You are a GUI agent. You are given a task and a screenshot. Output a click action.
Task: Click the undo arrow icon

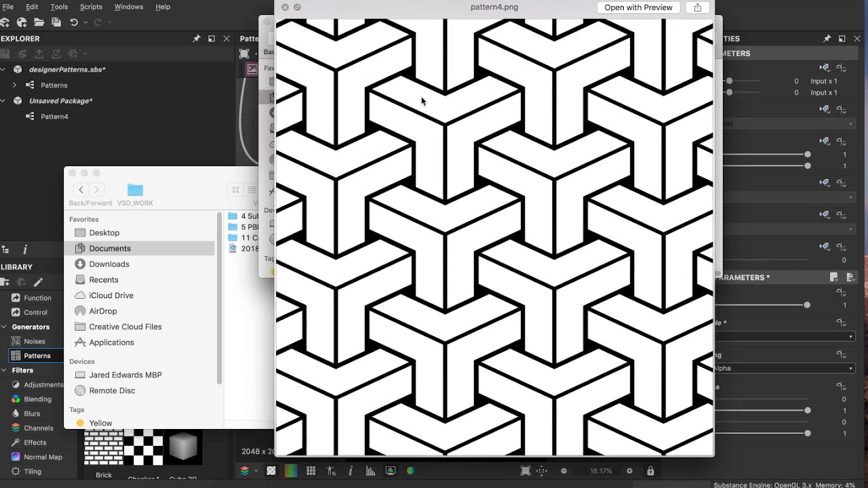[x=74, y=22]
